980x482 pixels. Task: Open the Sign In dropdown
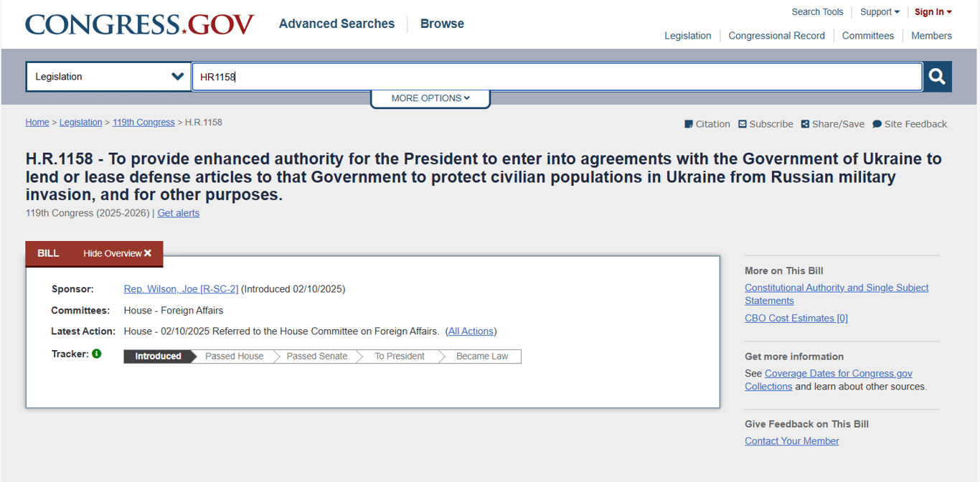coord(933,12)
